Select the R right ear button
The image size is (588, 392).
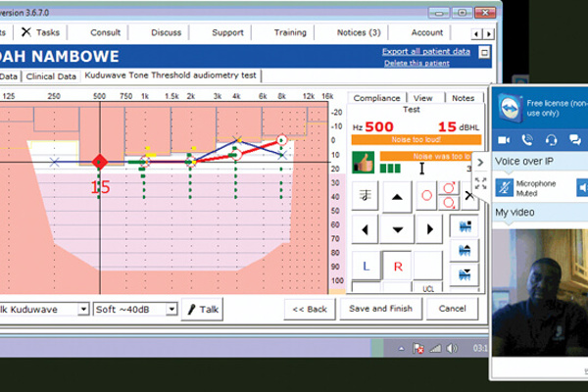[x=397, y=266]
